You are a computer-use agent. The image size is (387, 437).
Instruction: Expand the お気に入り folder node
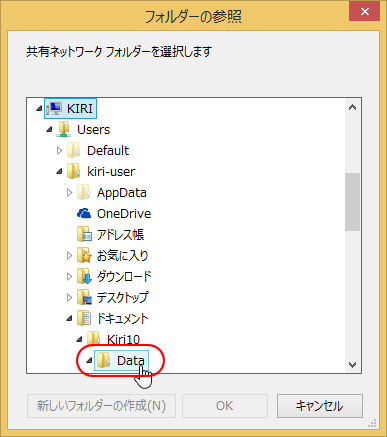(x=69, y=256)
